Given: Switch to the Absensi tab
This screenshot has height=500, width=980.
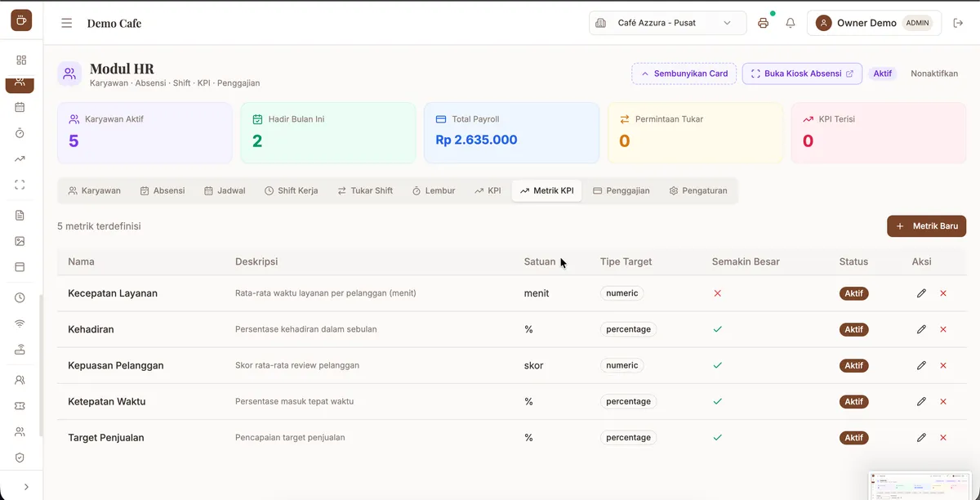Looking at the screenshot, I should coord(163,190).
